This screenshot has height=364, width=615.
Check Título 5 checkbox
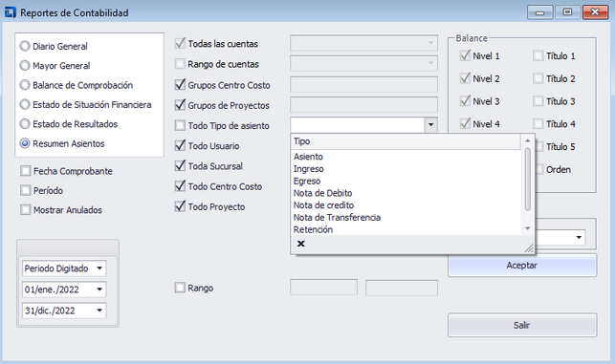point(539,146)
